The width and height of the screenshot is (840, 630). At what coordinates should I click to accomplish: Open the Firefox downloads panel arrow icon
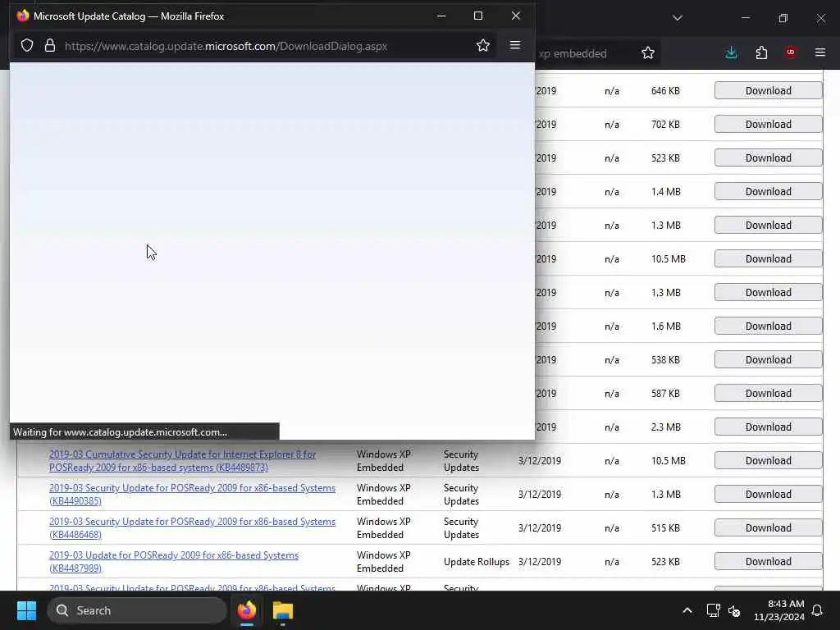coord(731,52)
